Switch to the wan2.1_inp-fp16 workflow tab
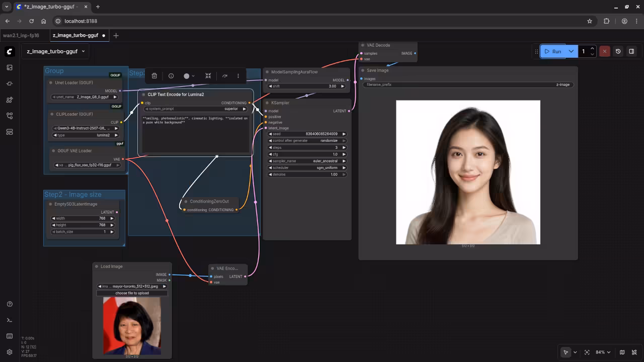The image size is (644, 362). coord(21,36)
